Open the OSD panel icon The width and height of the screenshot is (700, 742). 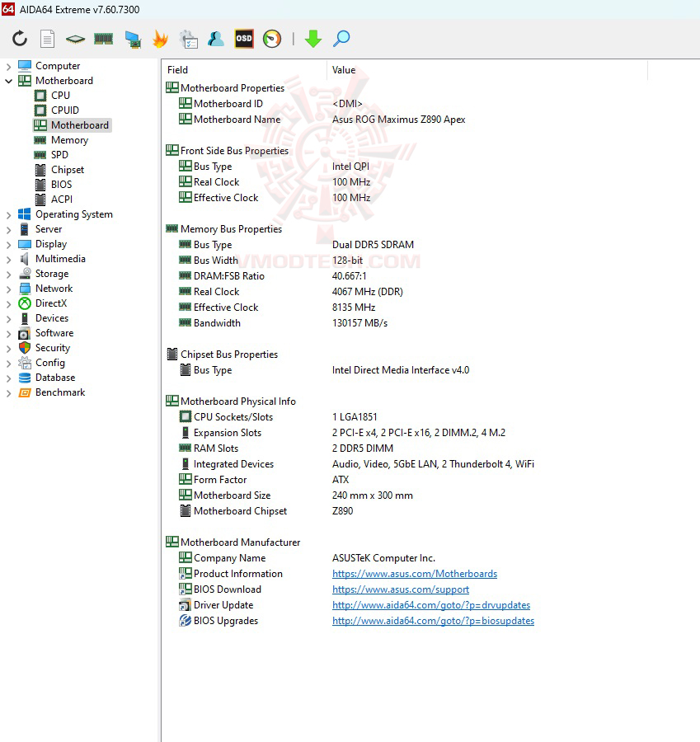click(244, 38)
